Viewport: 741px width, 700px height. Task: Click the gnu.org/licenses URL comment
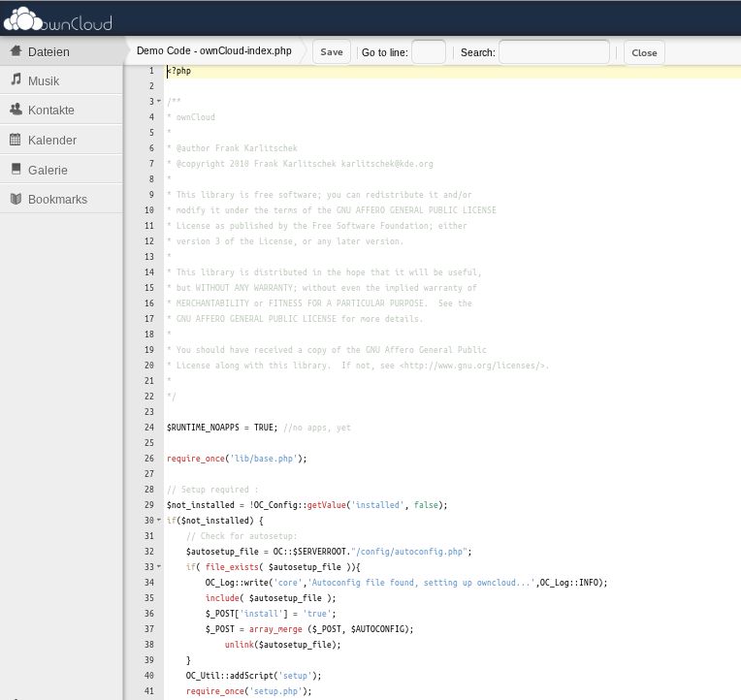tap(474, 366)
